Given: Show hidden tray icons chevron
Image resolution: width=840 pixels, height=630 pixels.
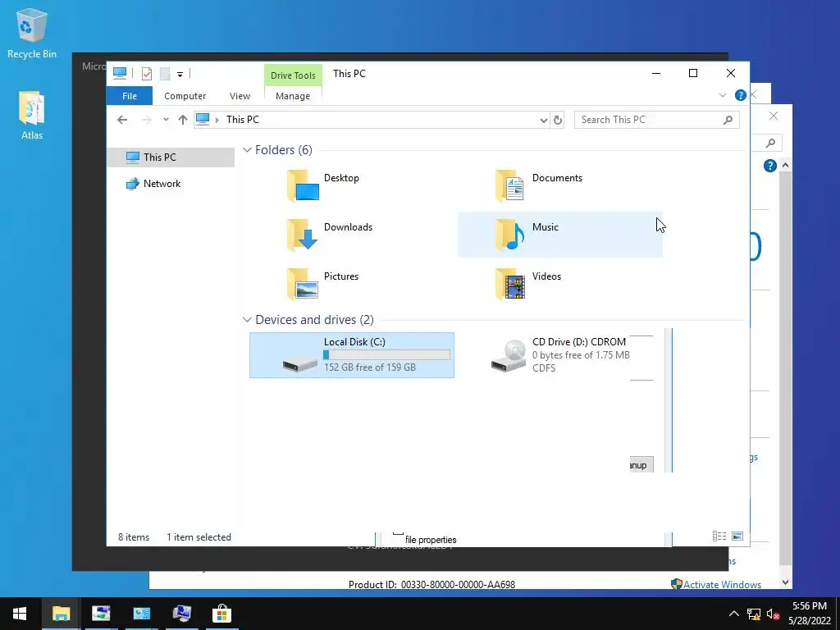Looking at the screenshot, I should 734,614.
